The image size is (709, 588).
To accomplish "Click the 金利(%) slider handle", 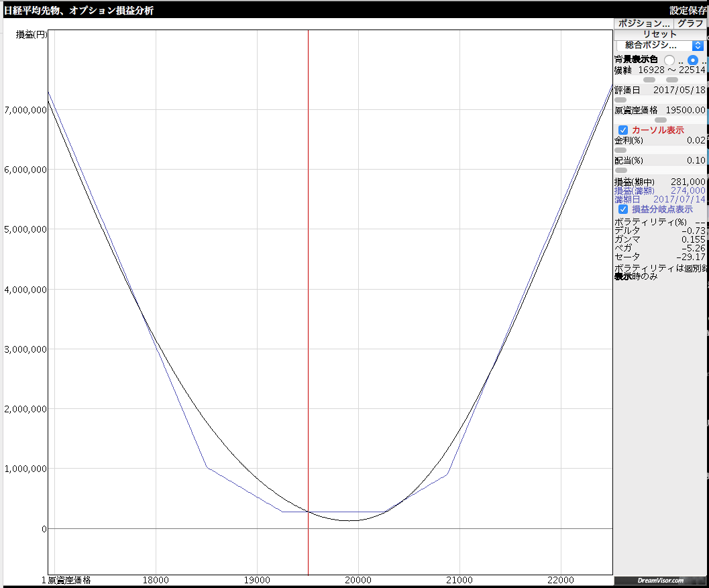I will (620, 150).
